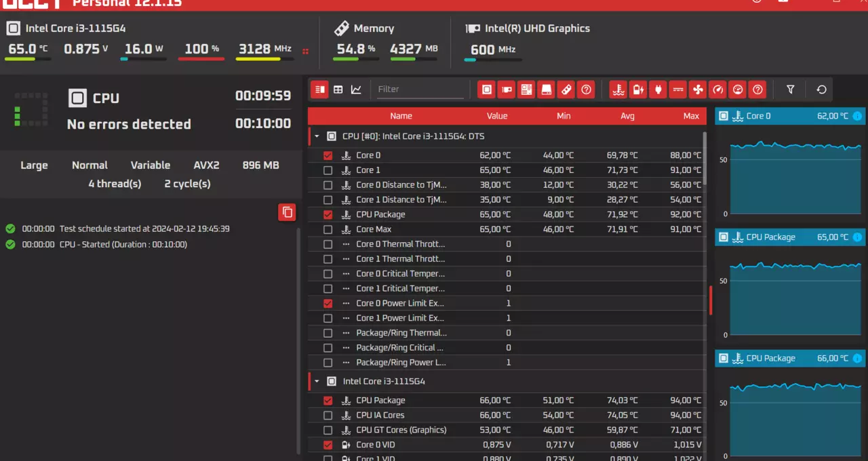Image resolution: width=868 pixels, height=461 pixels.
Task: Open info on the Core 0 graph
Action: (x=857, y=116)
